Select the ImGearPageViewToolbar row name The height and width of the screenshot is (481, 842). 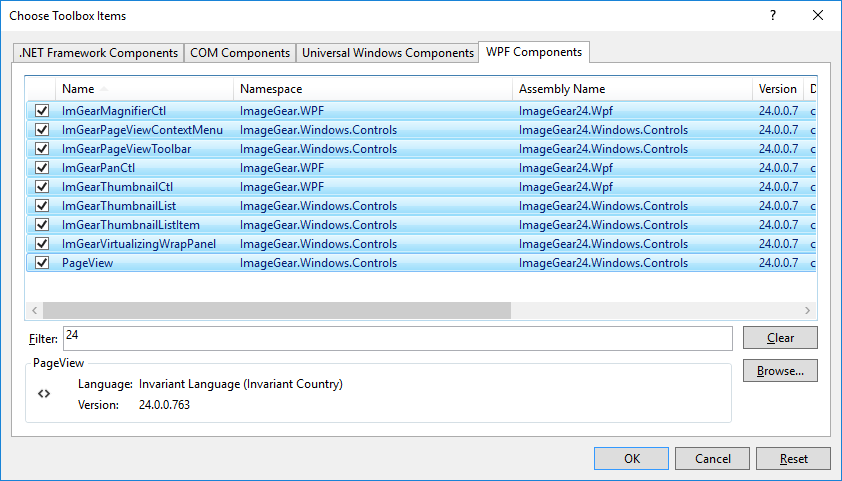click(x=126, y=149)
